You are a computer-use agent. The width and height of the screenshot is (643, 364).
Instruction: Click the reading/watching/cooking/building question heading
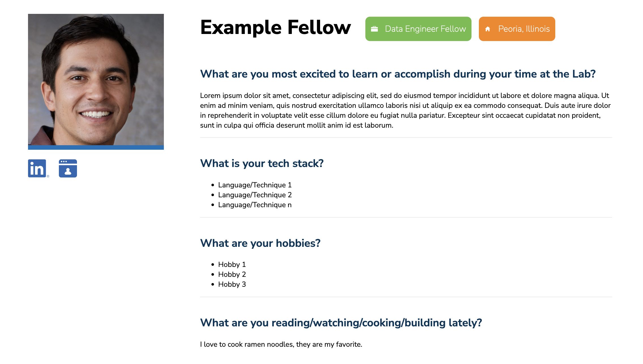341,322
